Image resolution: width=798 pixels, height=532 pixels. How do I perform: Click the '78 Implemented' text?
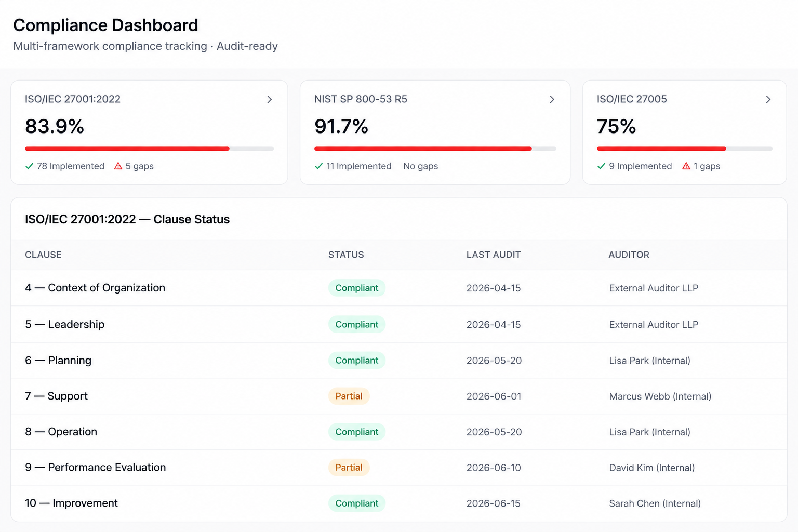click(71, 166)
